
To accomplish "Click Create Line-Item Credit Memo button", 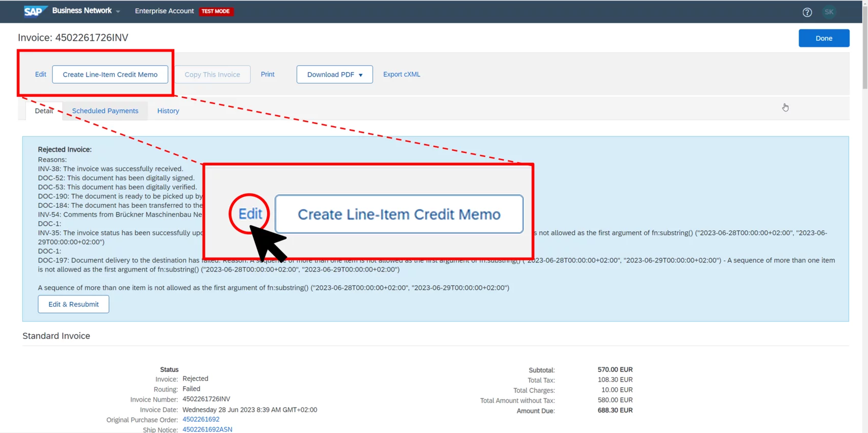I will coord(110,74).
